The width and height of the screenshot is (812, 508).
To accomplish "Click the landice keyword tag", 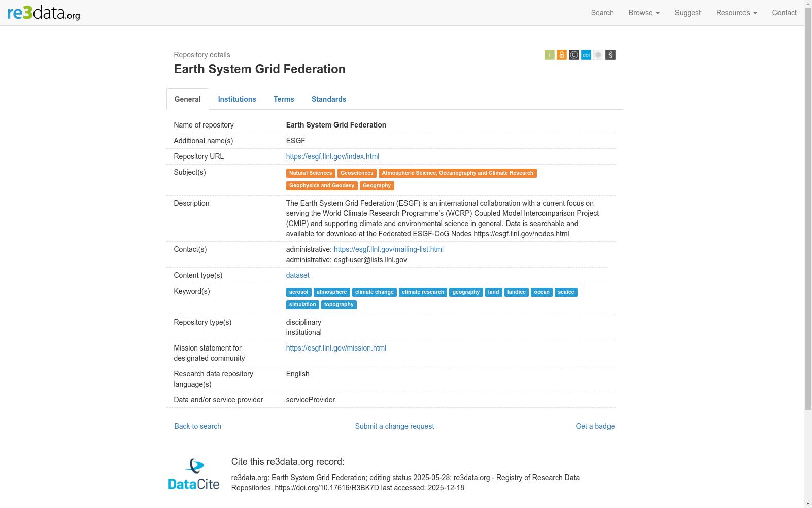I will click(517, 292).
